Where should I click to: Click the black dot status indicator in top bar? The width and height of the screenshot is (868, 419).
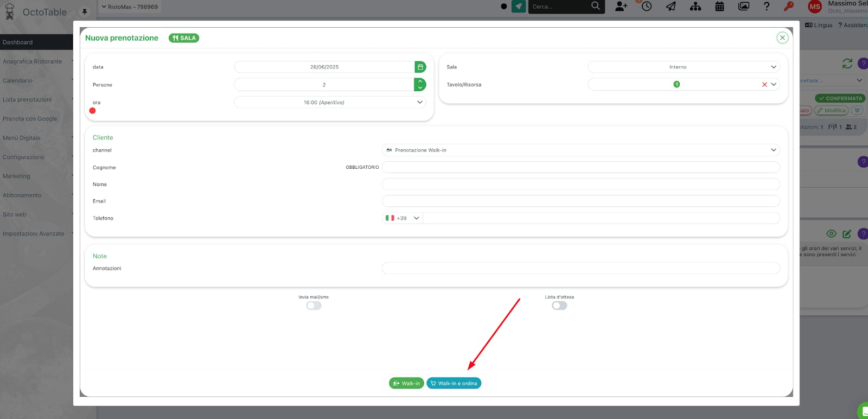(x=504, y=7)
